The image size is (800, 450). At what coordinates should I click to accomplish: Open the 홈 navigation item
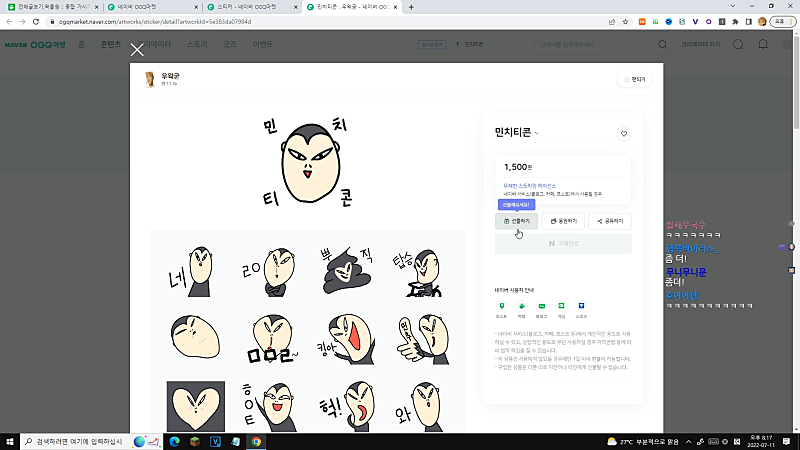click(x=81, y=44)
